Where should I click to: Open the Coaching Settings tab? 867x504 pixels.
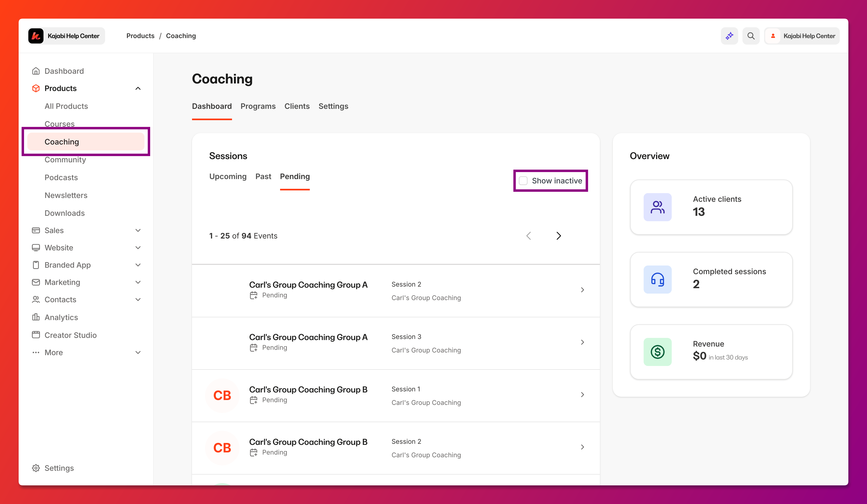[x=333, y=106]
